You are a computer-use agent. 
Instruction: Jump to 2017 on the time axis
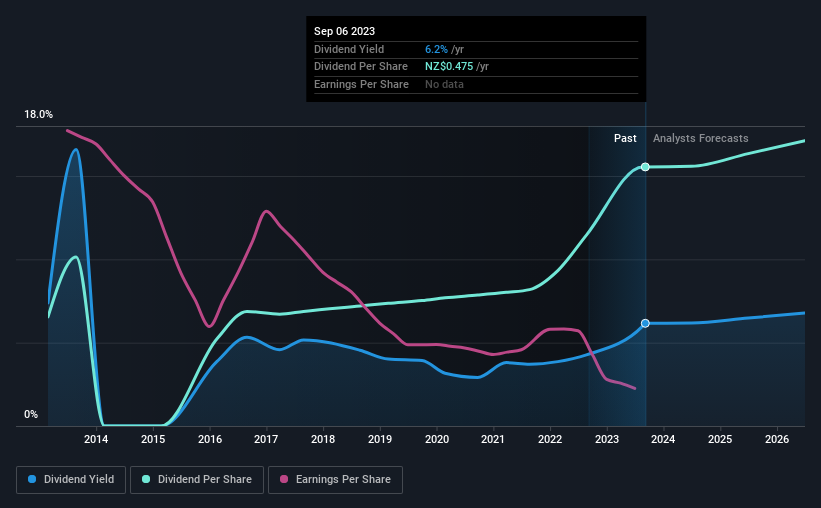pos(266,439)
